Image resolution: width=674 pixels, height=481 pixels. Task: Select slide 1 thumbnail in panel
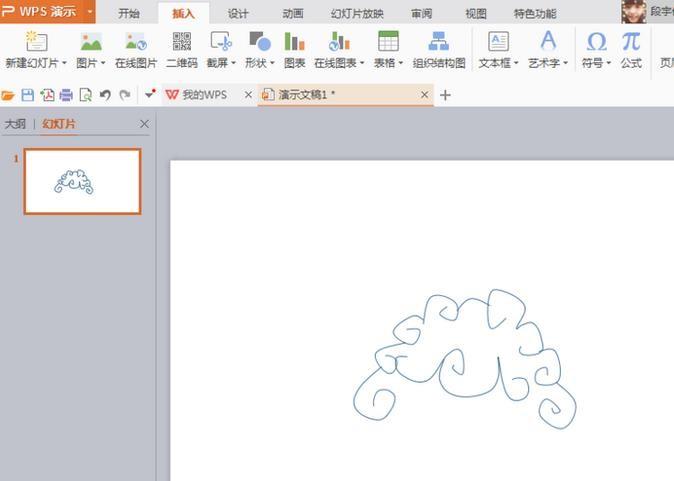[x=82, y=181]
